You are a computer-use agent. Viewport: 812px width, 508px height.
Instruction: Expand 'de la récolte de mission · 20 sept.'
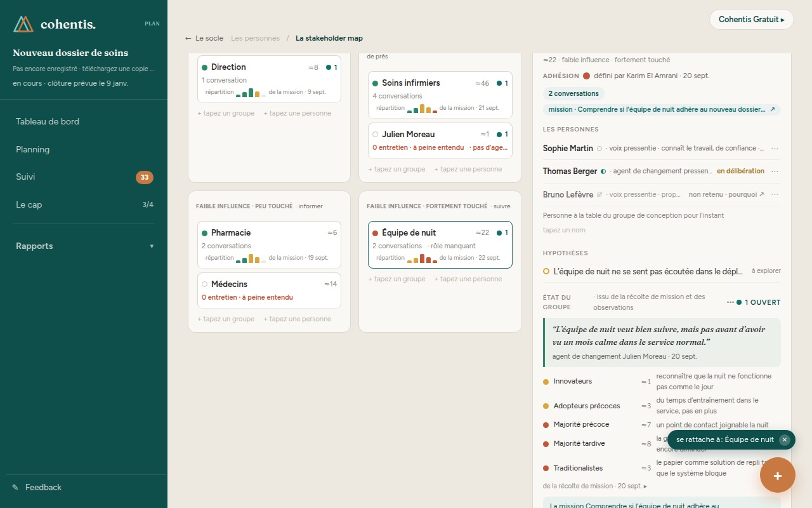pyautogui.click(x=595, y=486)
